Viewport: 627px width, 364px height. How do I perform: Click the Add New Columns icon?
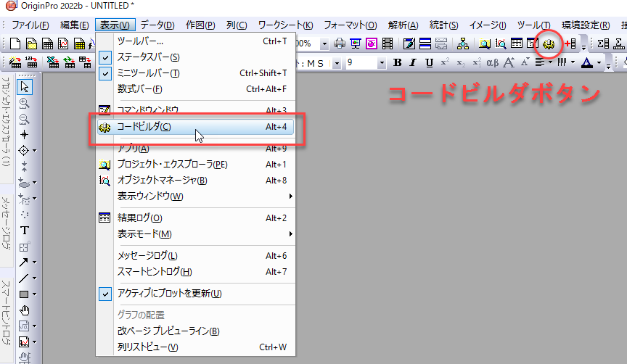point(570,44)
